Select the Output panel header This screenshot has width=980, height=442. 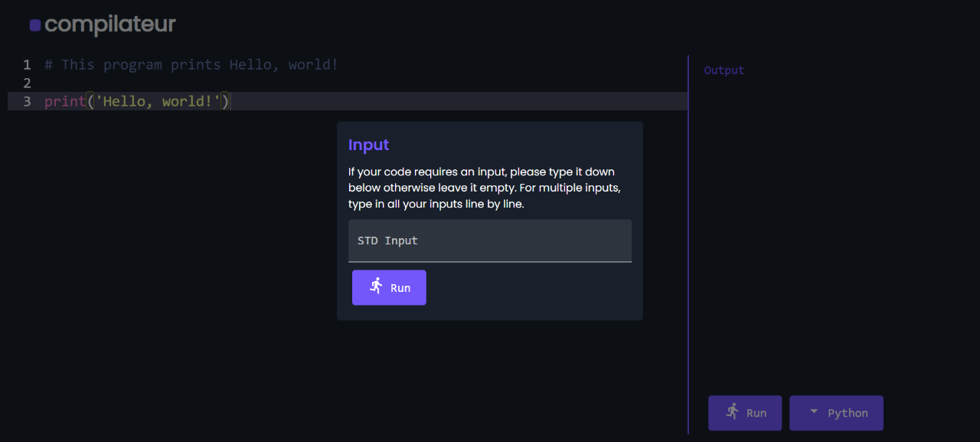click(x=724, y=70)
